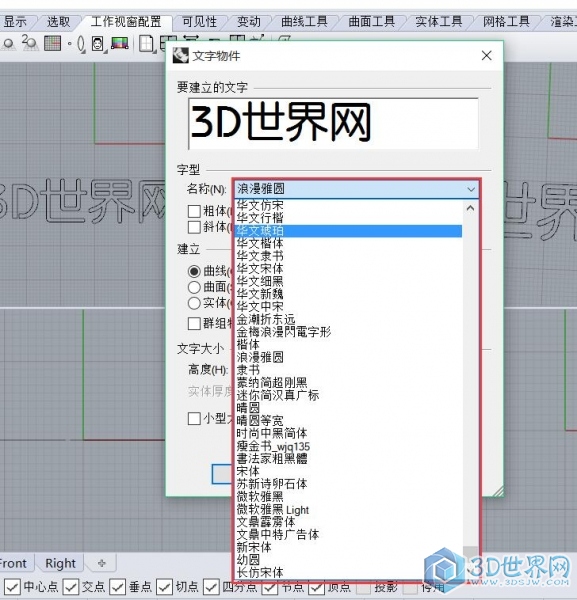Open the 选取 toolbar tab

pos(59,22)
